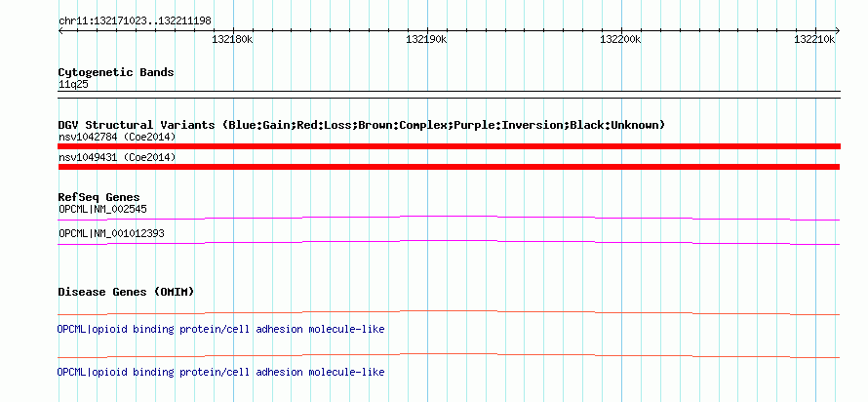Click the magenta line for OPCML|NM_002545

click(x=449, y=218)
